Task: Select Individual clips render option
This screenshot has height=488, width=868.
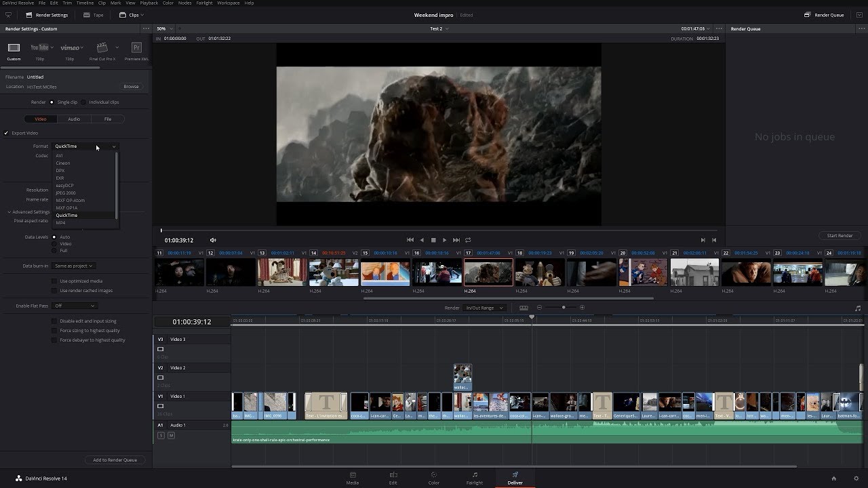Action: (x=84, y=102)
